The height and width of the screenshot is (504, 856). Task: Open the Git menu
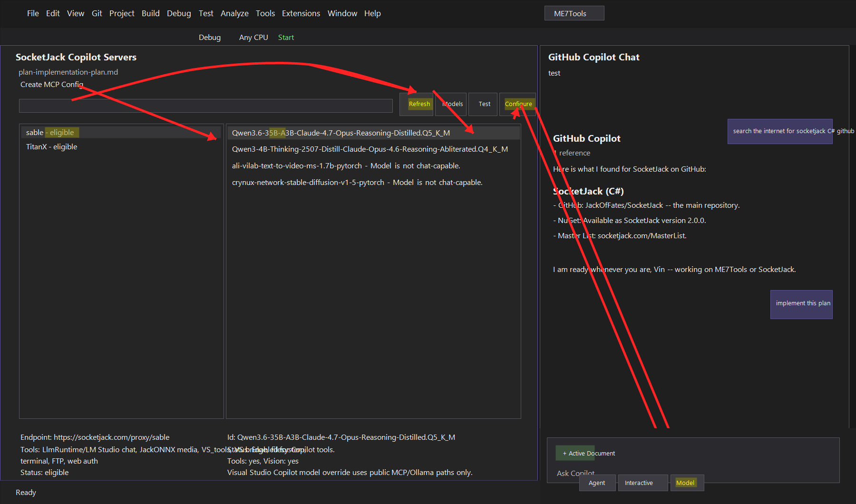(x=97, y=13)
